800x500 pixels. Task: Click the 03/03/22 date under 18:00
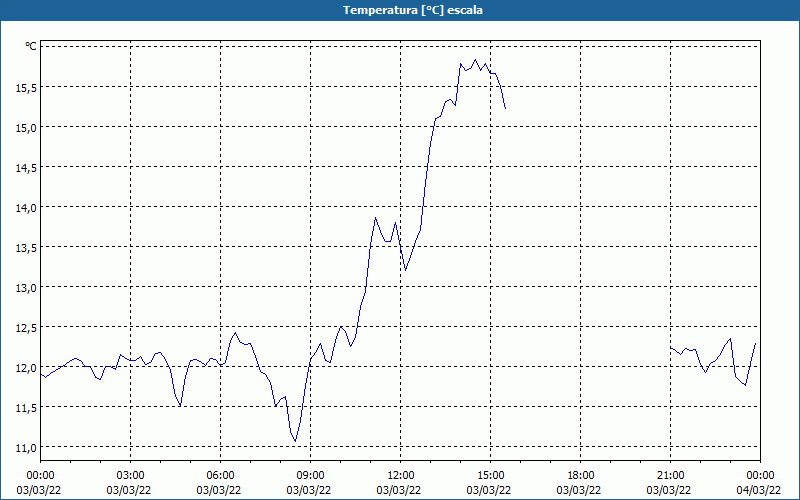coord(579,490)
